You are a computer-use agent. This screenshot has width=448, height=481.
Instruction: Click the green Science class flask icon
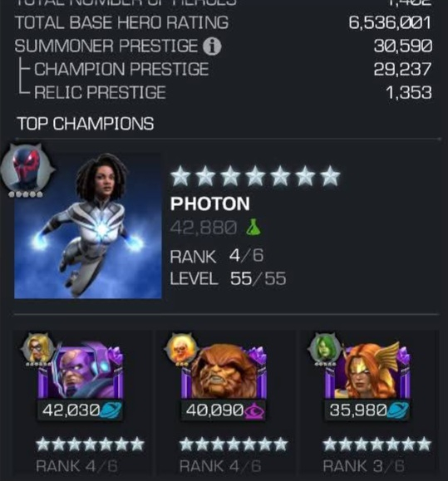[x=254, y=228]
